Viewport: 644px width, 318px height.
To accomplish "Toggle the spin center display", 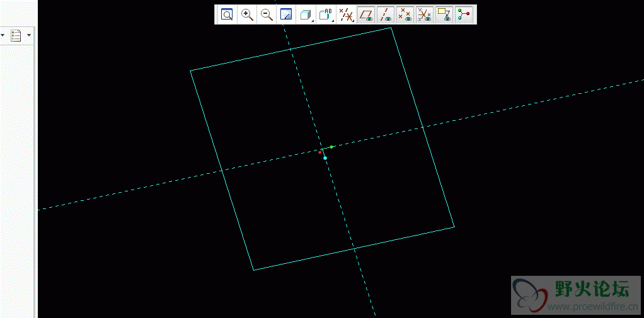I will click(464, 14).
